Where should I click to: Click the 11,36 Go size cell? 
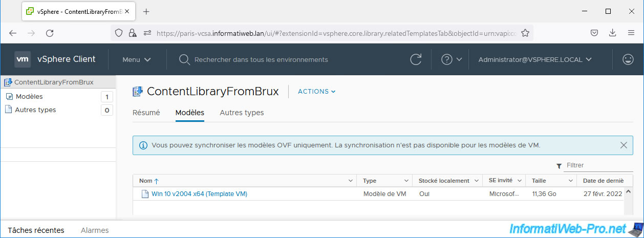pos(544,194)
